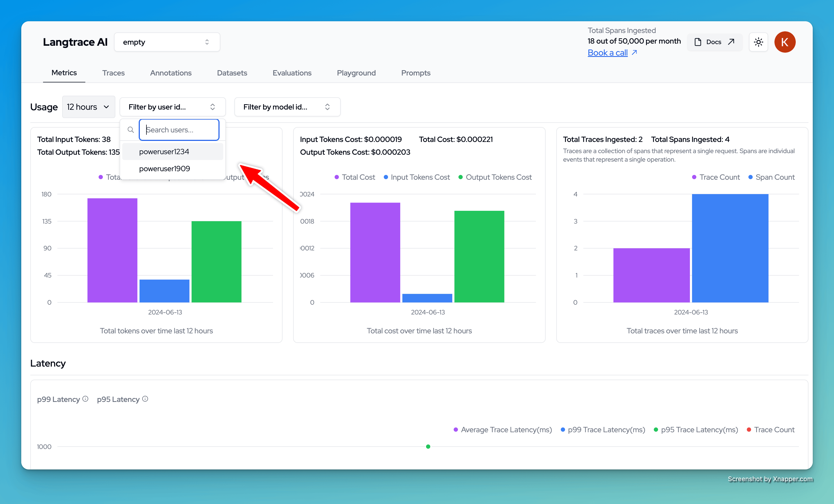834x504 pixels.
Task: Click the p95 Latency info icon
Action: coord(145,399)
